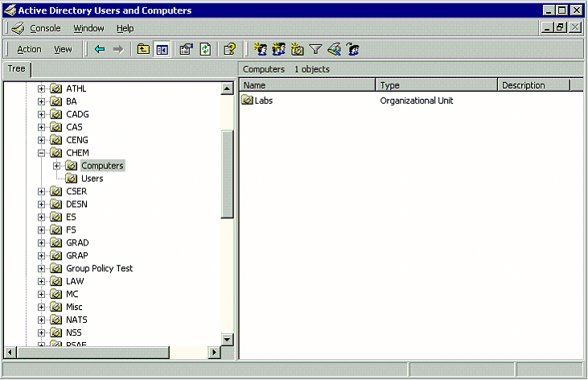This screenshot has width=588, height=380.
Task: Click tree scrollbar down arrow
Action: click(x=228, y=339)
